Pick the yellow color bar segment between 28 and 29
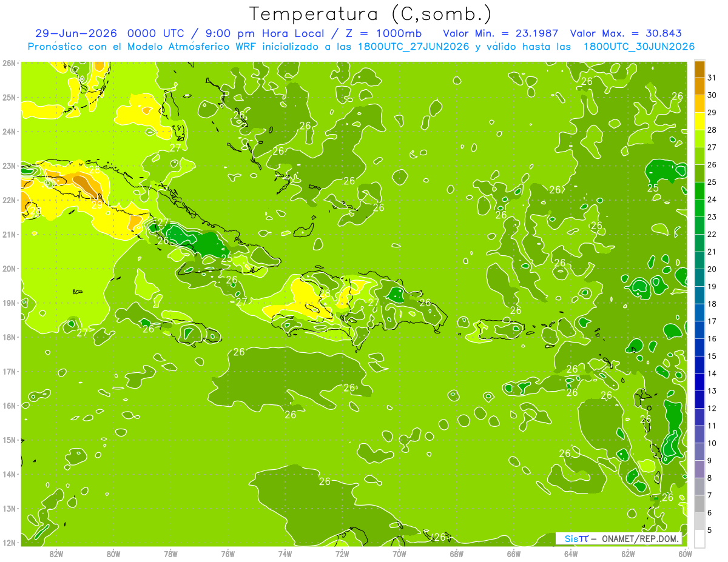Image resolution: width=728 pixels, height=562 pixels. pos(699,121)
